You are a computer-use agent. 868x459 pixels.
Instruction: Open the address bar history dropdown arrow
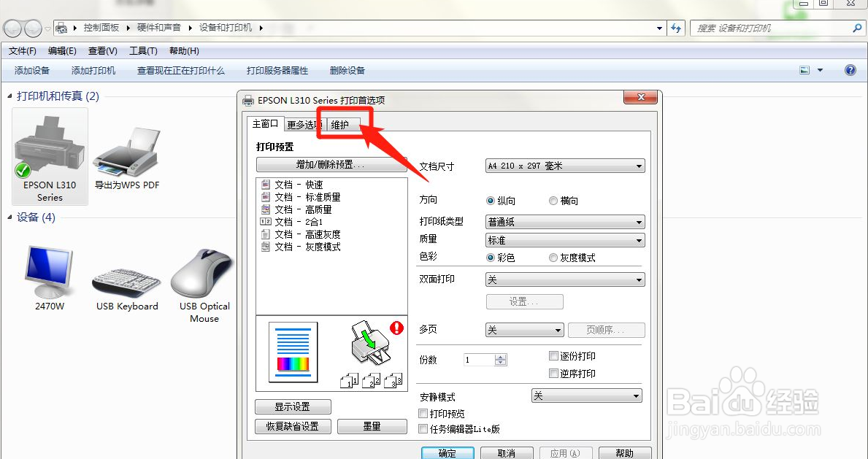[x=658, y=28]
